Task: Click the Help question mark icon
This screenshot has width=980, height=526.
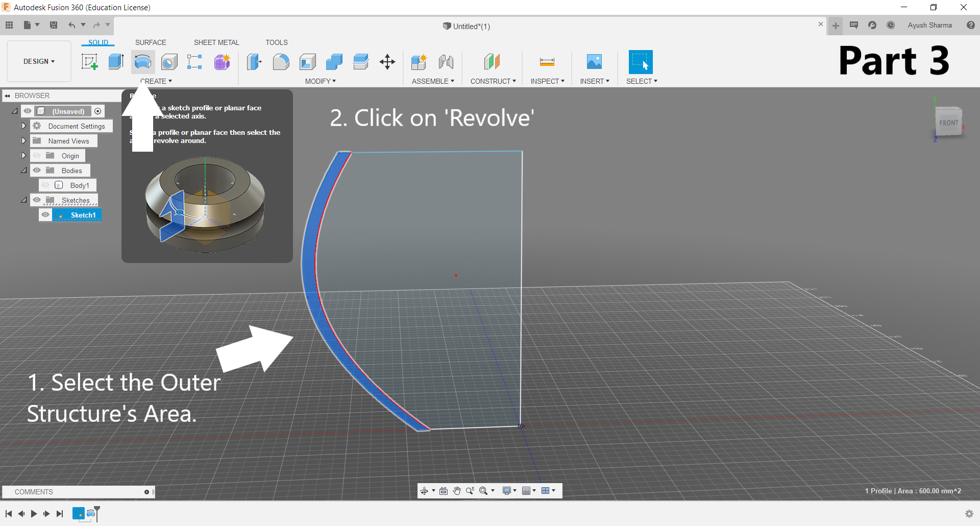Action: (971, 25)
